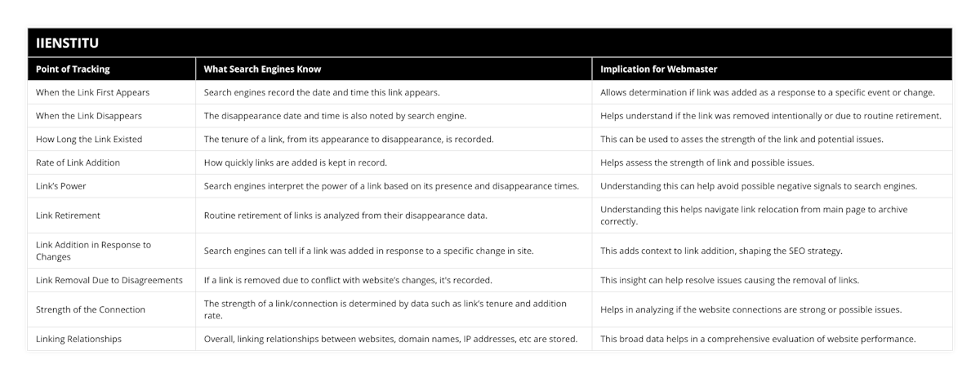Click the "How Long the Link Existed" cell
Viewport: 980px width, 378px height.
89,139
